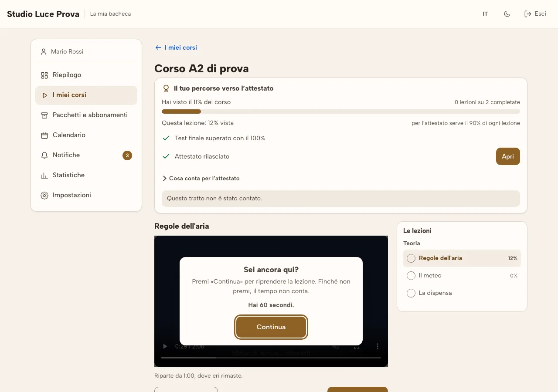
Task: Click the Attestato rilasciato checkmark
Action: coord(166,156)
